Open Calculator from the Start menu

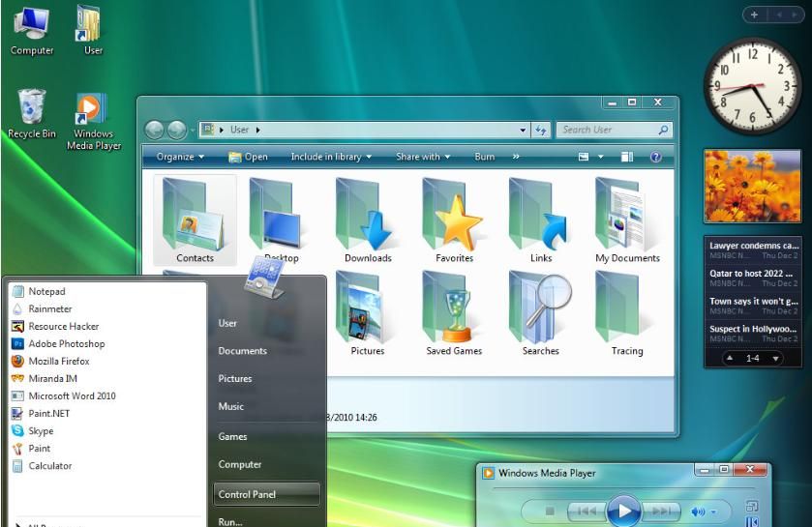point(107,465)
